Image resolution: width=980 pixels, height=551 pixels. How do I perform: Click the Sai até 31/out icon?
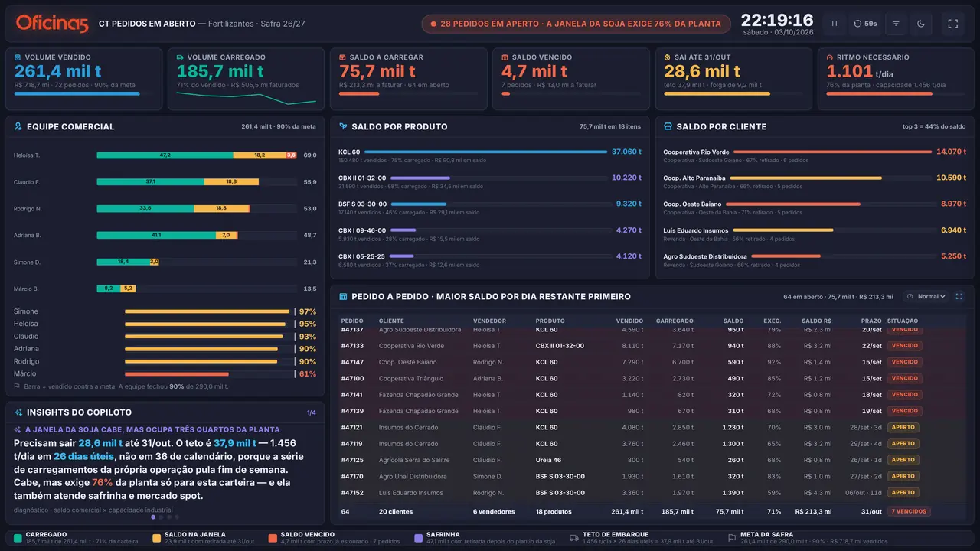coord(668,57)
